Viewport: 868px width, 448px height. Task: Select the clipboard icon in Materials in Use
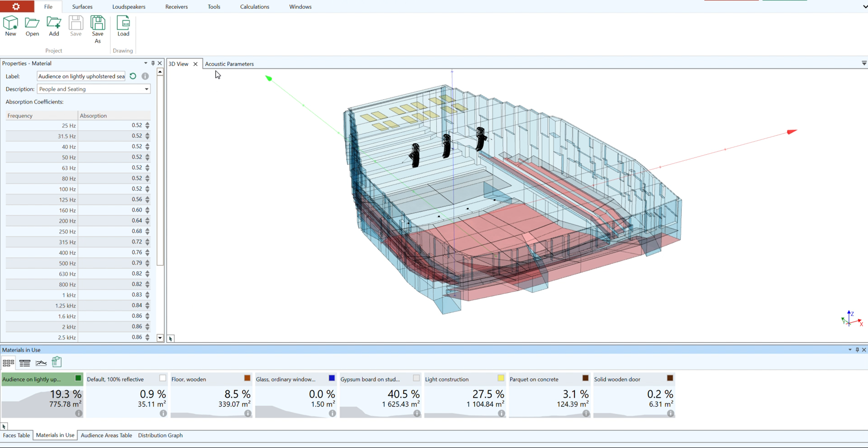tap(57, 362)
